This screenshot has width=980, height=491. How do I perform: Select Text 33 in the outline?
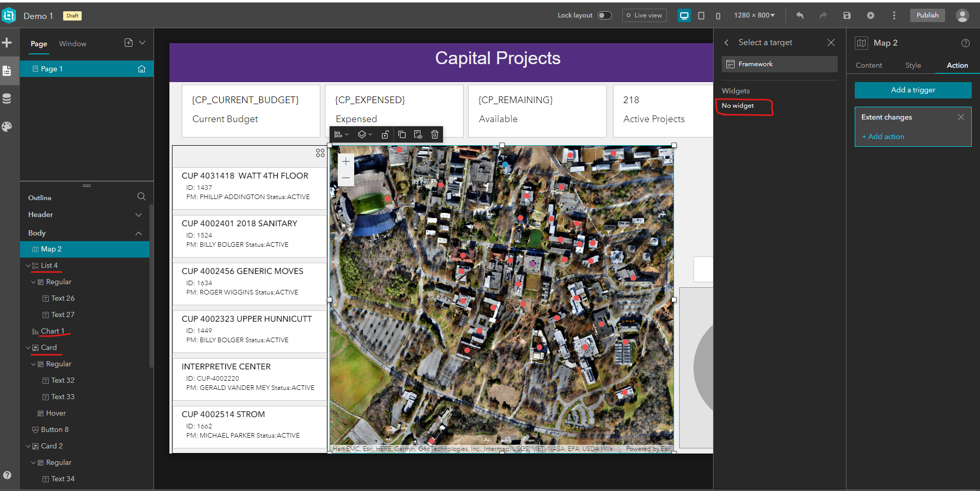pos(63,397)
